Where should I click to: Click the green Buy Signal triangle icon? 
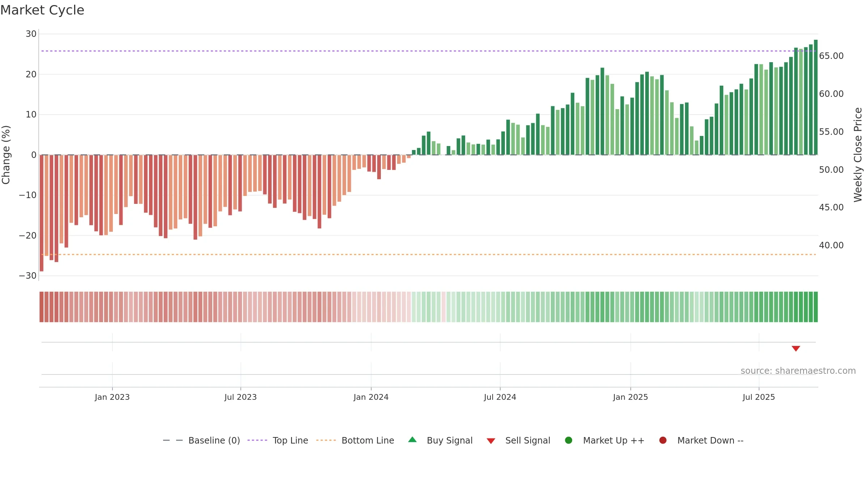click(412, 440)
